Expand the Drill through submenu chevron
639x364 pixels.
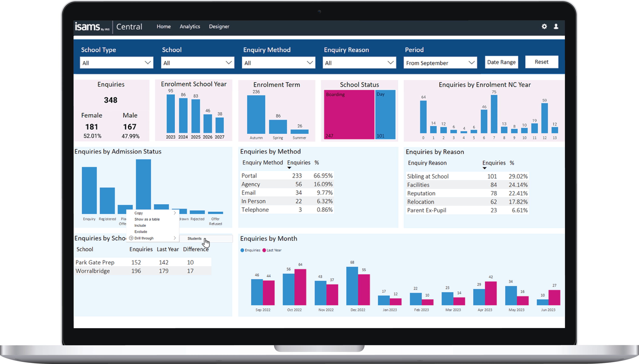coord(174,238)
